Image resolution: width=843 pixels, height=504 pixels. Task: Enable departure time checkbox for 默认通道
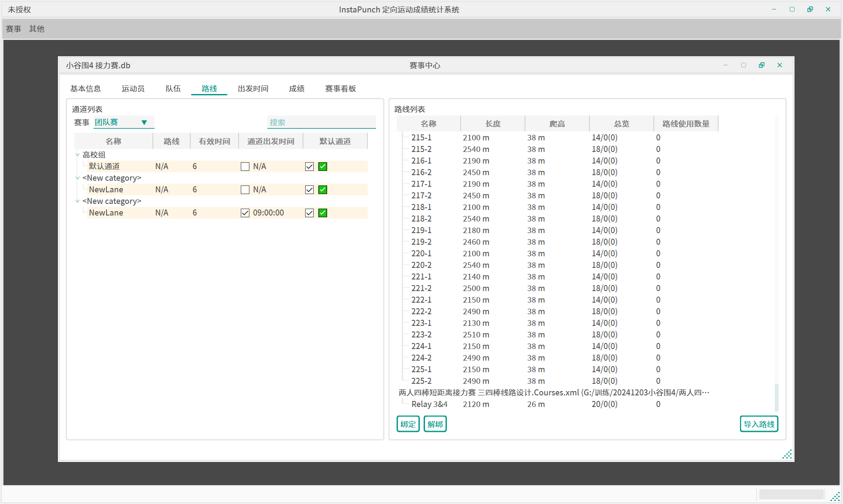click(x=245, y=167)
